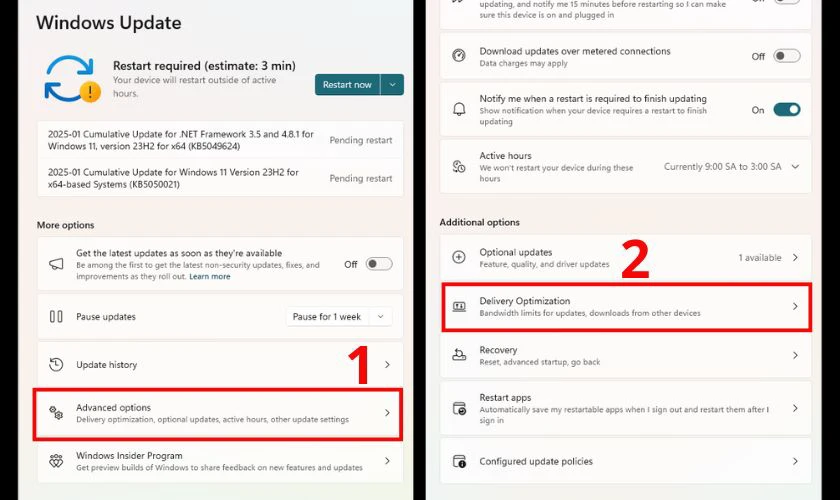Viewport: 840px width, 500px height.
Task: Click the Active hours clock icon
Action: [x=459, y=167]
